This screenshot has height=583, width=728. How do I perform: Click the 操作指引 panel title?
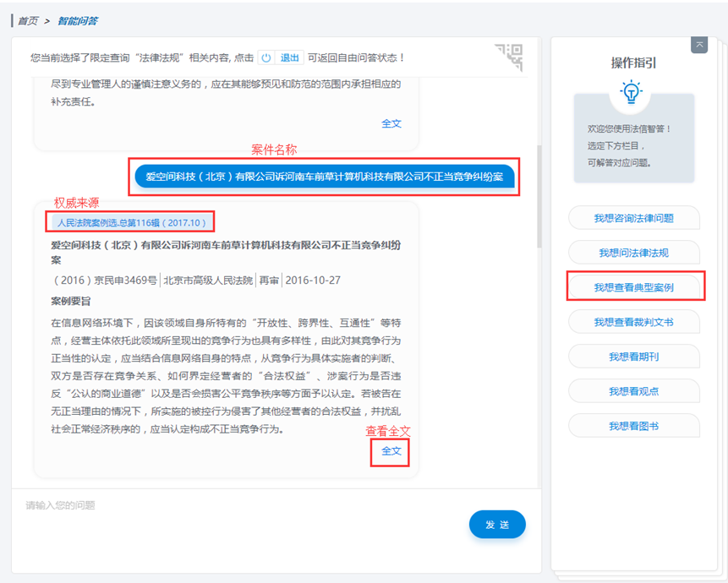click(633, 63)
